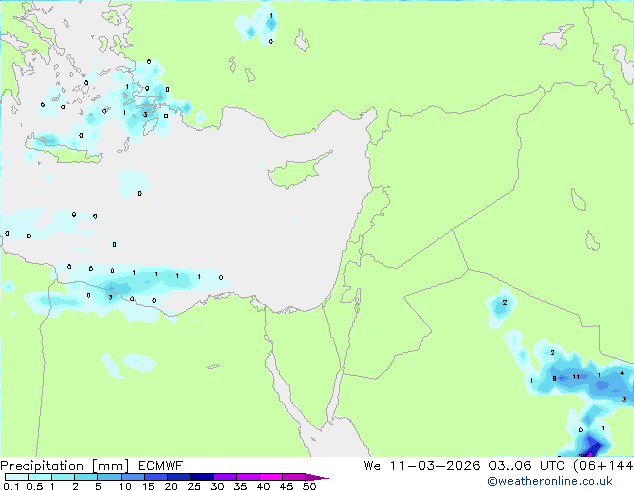The width and height of the screenshot is (634, 490).
Task: Click the "Precipitation [mm]" title text
Action: [x=65, y=466]
